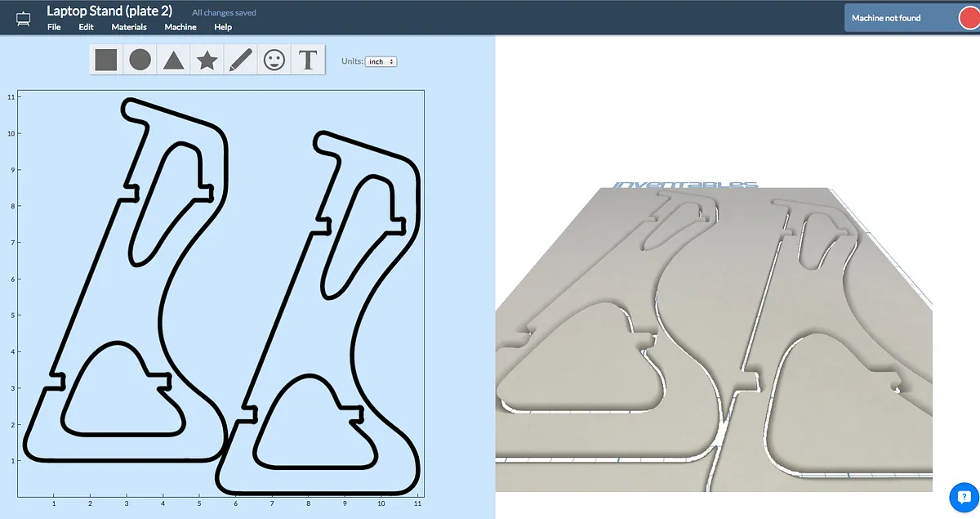Screen dimensions: 980x519
Task: Select the Text tool
Action: tap(308, 60)
